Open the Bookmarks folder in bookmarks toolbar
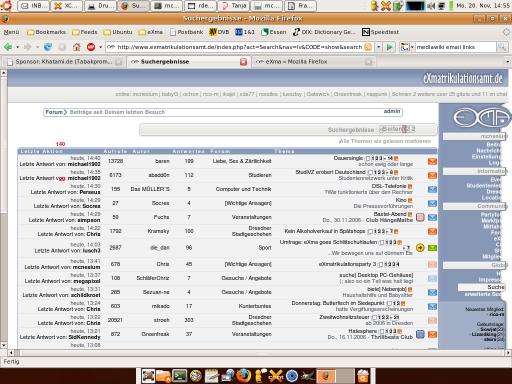The width and height of the screenshot is (512, 384). point(46,32)
